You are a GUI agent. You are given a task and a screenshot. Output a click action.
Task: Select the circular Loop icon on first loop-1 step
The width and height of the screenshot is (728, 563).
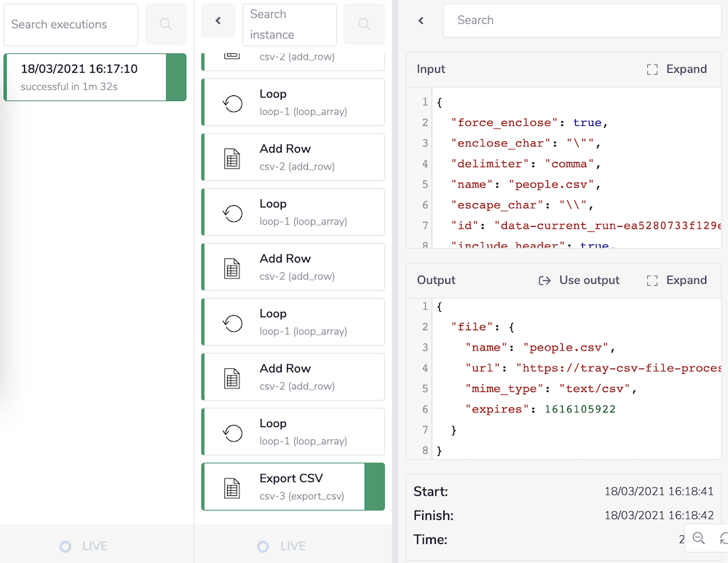pos(232,102)
